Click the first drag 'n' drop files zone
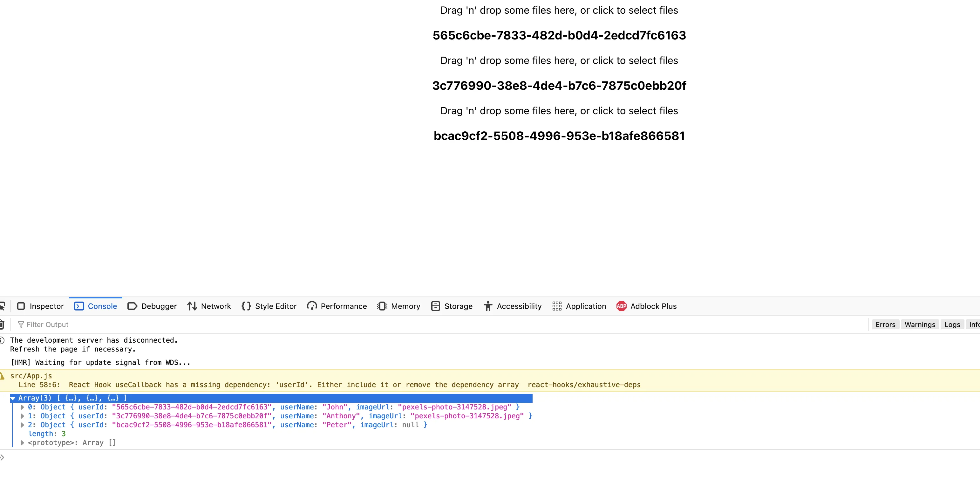The width and height of the screenshot is (980, 495). pos(559,10)
